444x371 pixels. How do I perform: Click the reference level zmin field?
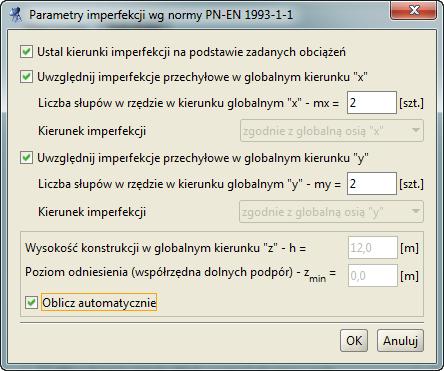coord(373,275)
